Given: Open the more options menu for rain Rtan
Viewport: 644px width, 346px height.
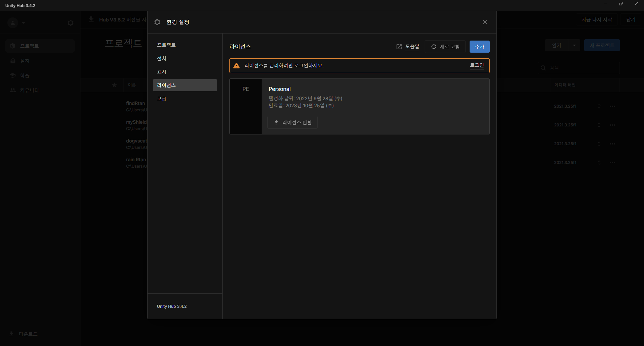Looking at the screenshot, I should pos(612,163).
